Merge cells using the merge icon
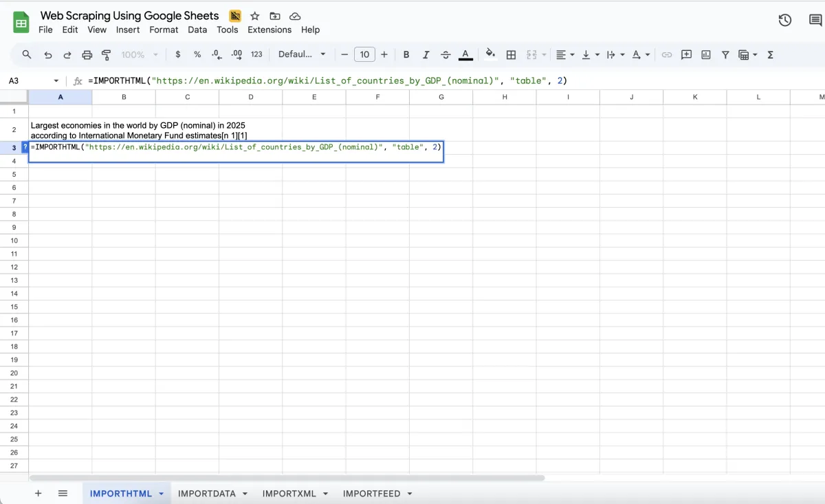 pyautogui.click(x=531, y=54)
